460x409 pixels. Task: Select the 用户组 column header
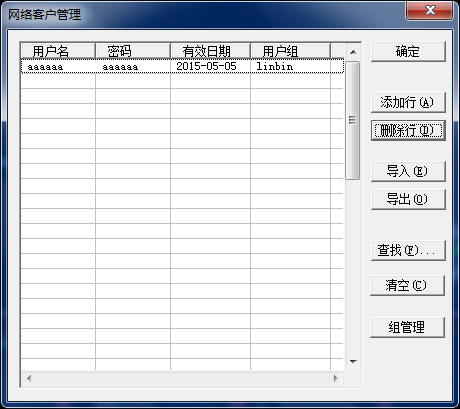pos(290,51)
